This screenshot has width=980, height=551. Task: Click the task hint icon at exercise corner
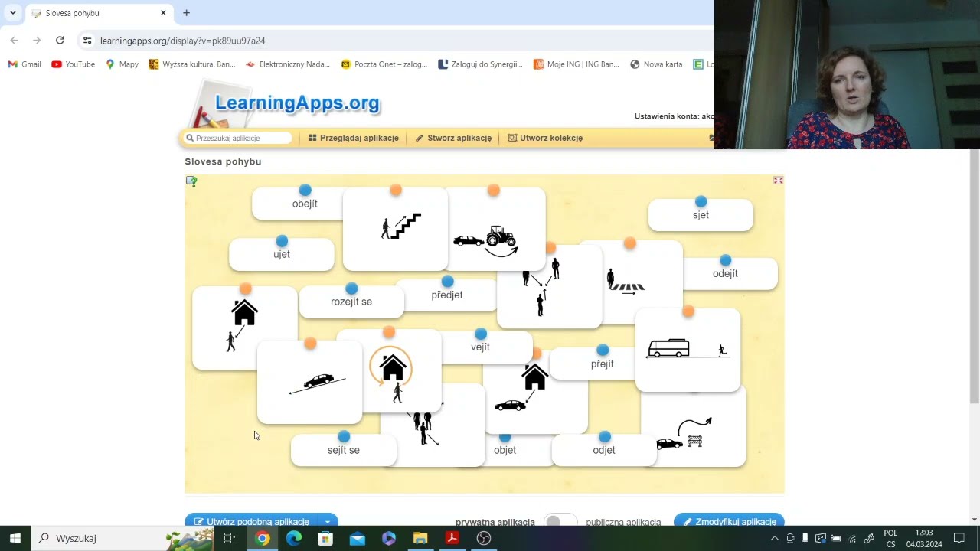(x=191, y=181)
